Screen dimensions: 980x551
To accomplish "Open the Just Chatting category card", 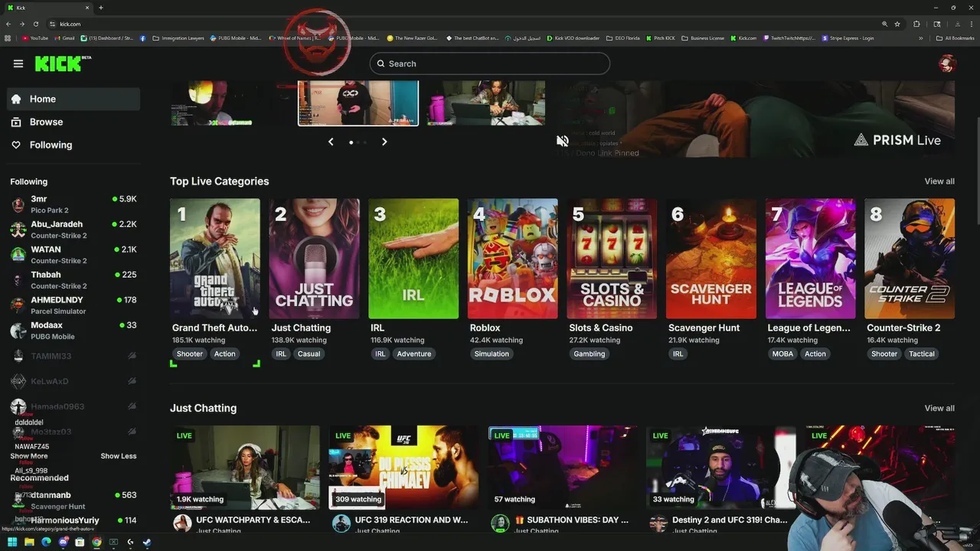I will tap(314, 259).
